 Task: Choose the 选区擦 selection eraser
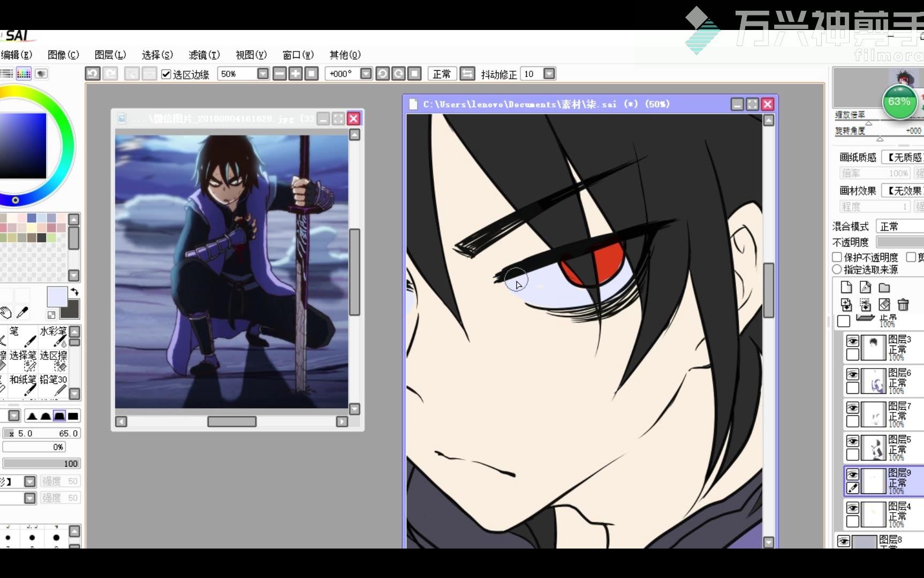[53, 361]
